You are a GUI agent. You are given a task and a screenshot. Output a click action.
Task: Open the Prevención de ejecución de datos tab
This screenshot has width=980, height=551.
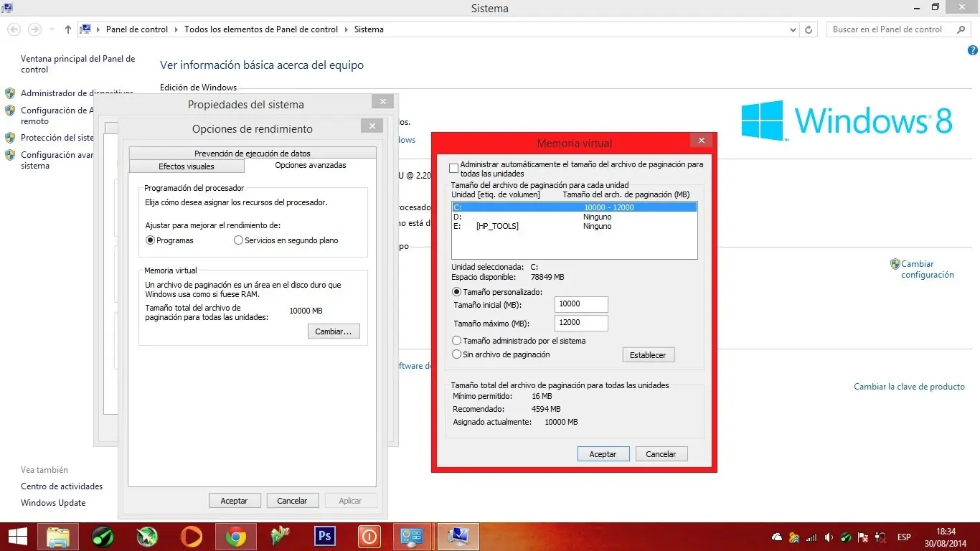coord(253,153)
